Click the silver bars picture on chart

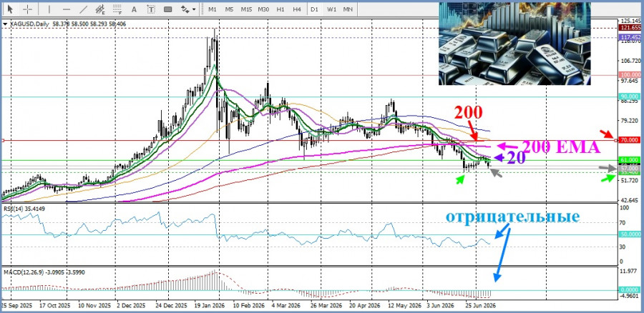(x=514, y=44)
